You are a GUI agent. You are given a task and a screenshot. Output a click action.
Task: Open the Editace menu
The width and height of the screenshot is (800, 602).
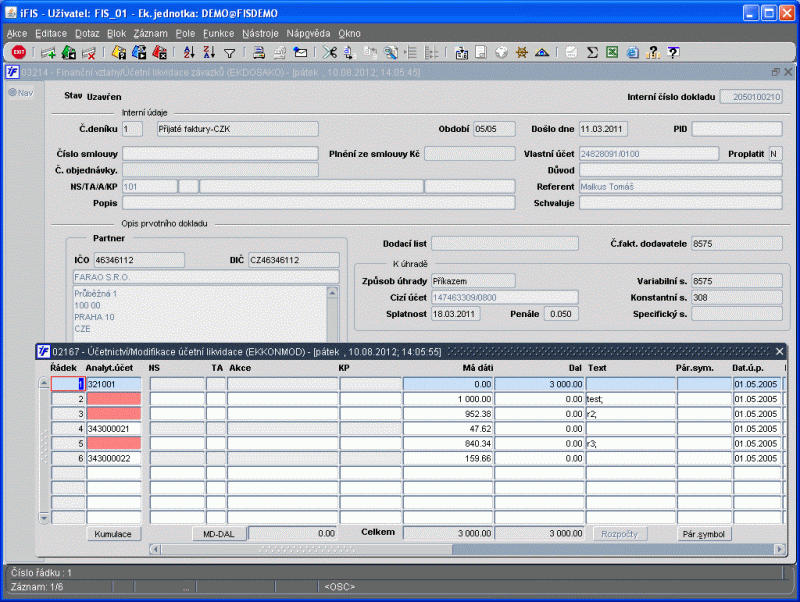point(50,33)
